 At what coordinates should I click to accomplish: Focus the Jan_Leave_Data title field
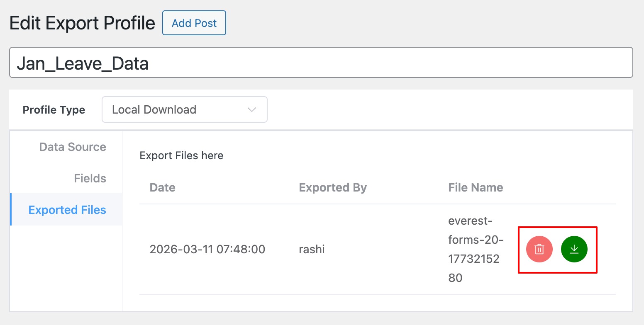(320, 63)
